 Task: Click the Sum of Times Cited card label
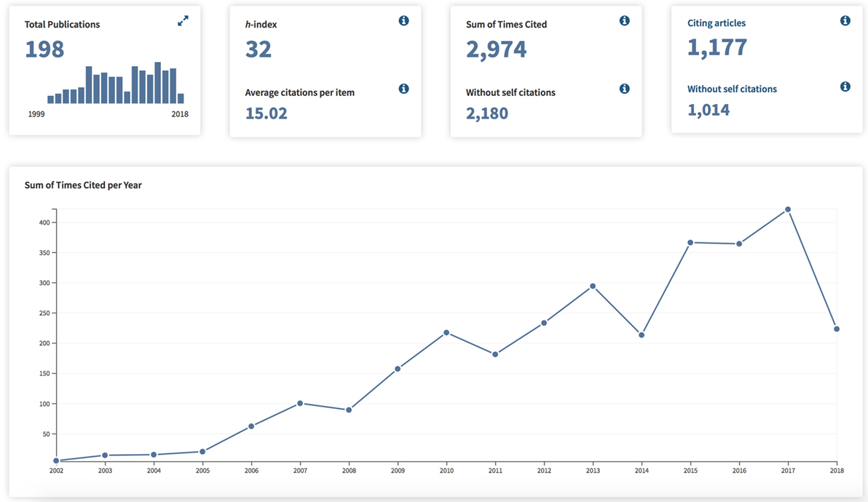pyautogui.click(x=506, y=24)
